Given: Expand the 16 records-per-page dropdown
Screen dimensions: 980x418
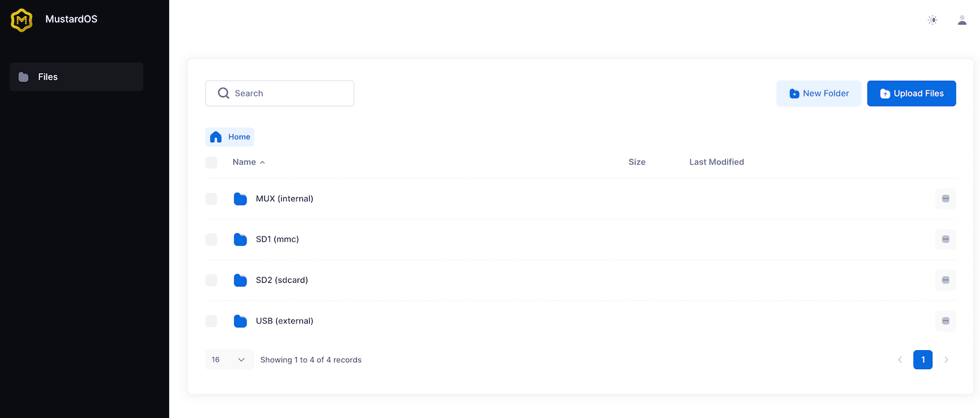Looking at the screenshot, I should click(x=230, y=360).
